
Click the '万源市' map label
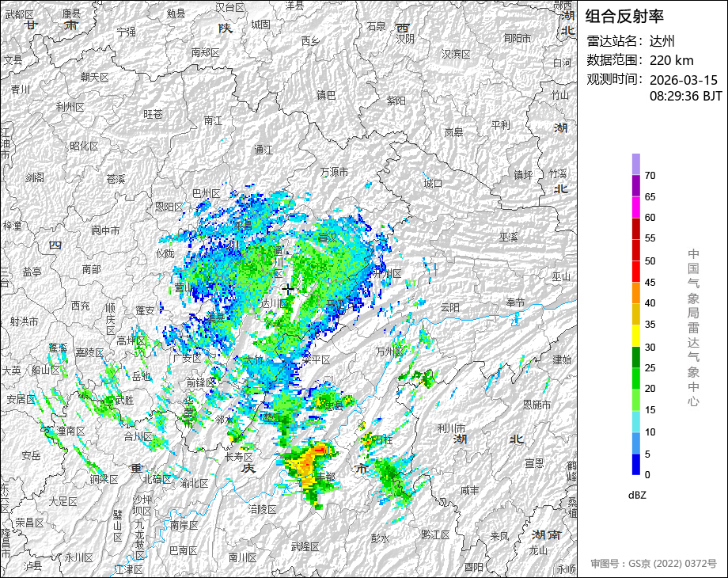[334, 173]
